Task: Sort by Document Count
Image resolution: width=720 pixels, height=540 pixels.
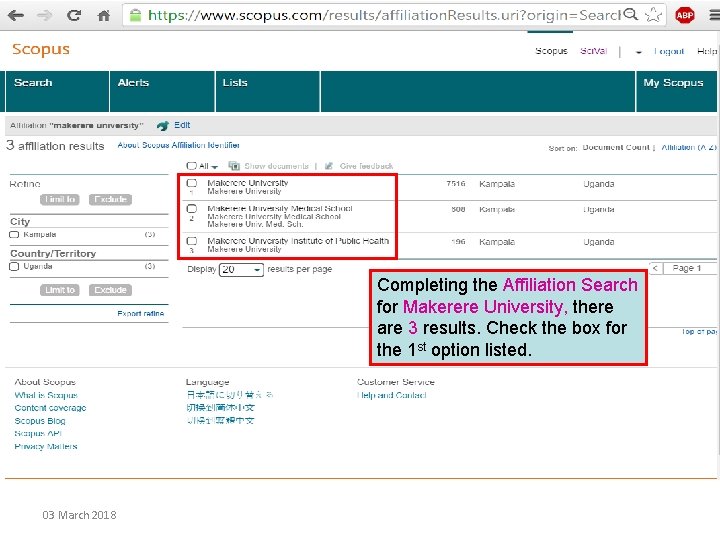Action: click(616, 147)
